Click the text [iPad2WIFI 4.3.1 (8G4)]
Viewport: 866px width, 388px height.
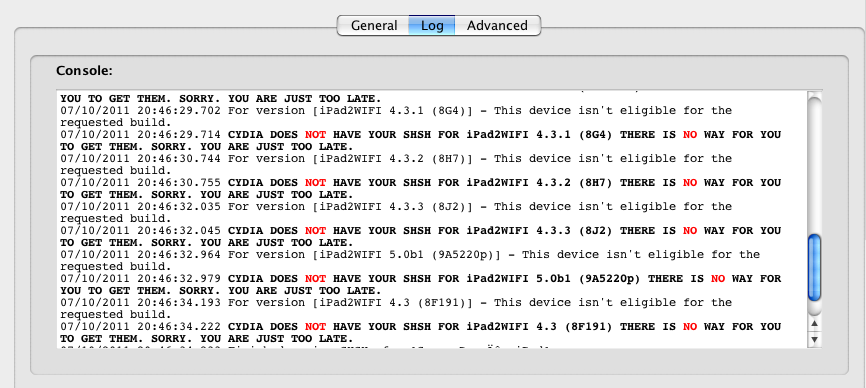393,111
